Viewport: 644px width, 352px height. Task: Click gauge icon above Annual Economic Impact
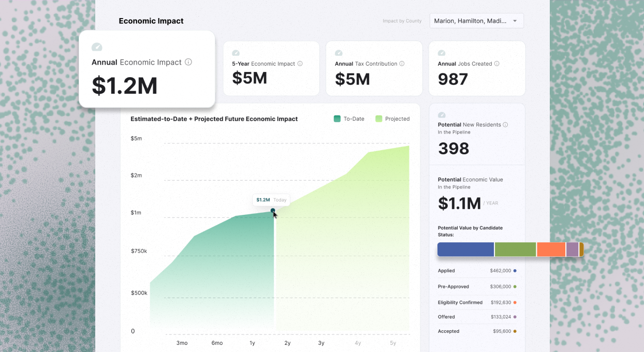(97, 47)
